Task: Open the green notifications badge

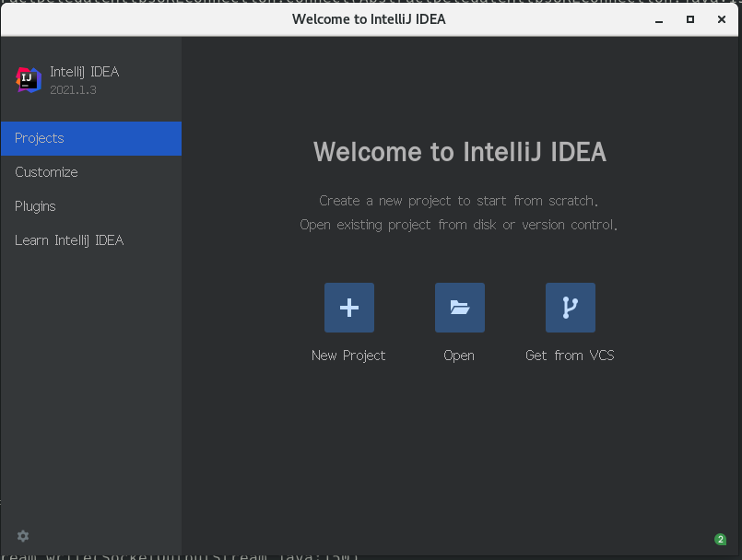Action: click(x=720, y=539)
